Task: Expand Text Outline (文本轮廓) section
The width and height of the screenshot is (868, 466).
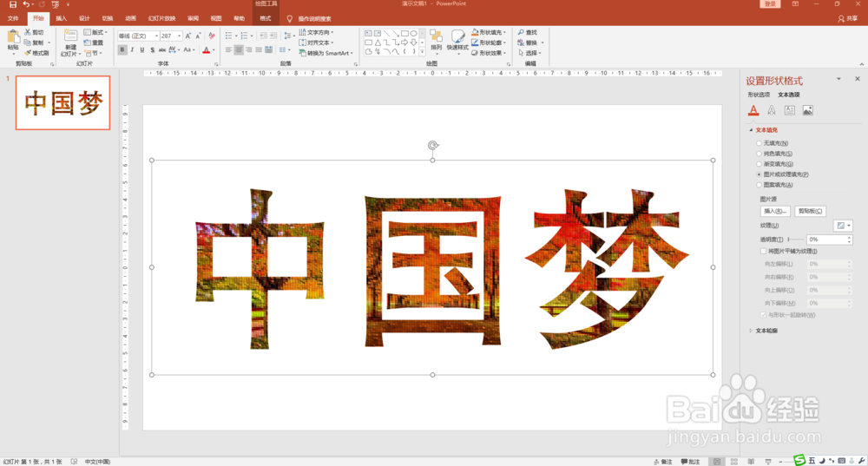Action: pyautogui.click(x=751, y=331)
